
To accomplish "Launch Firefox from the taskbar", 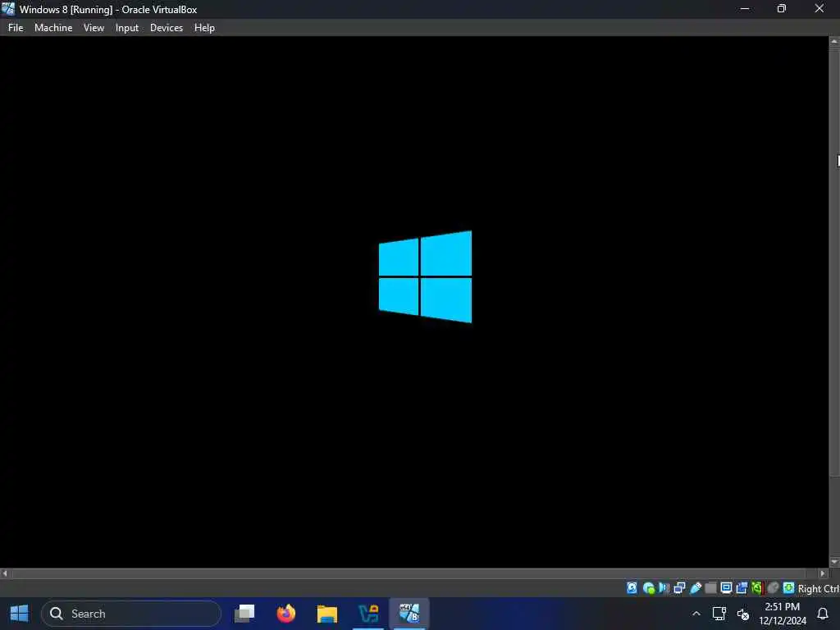I will [286, 614].
